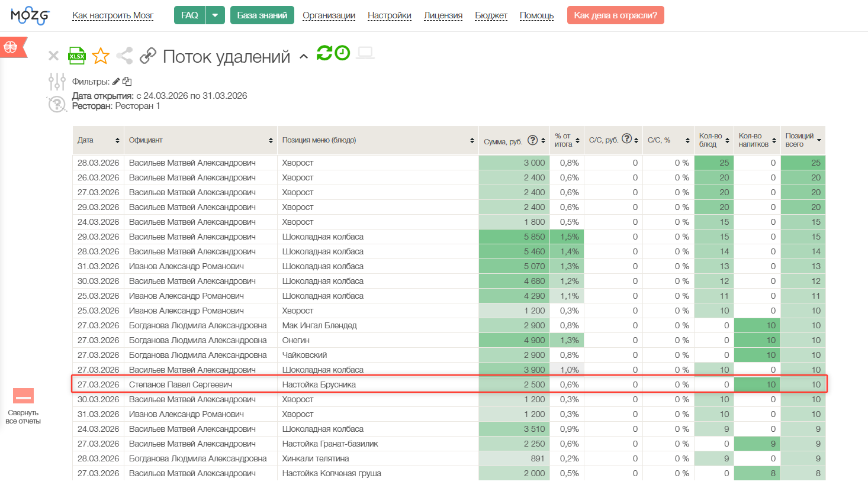Open the green clock schedule icon
This screenshot has height=488, width=868.
[342, 53]
